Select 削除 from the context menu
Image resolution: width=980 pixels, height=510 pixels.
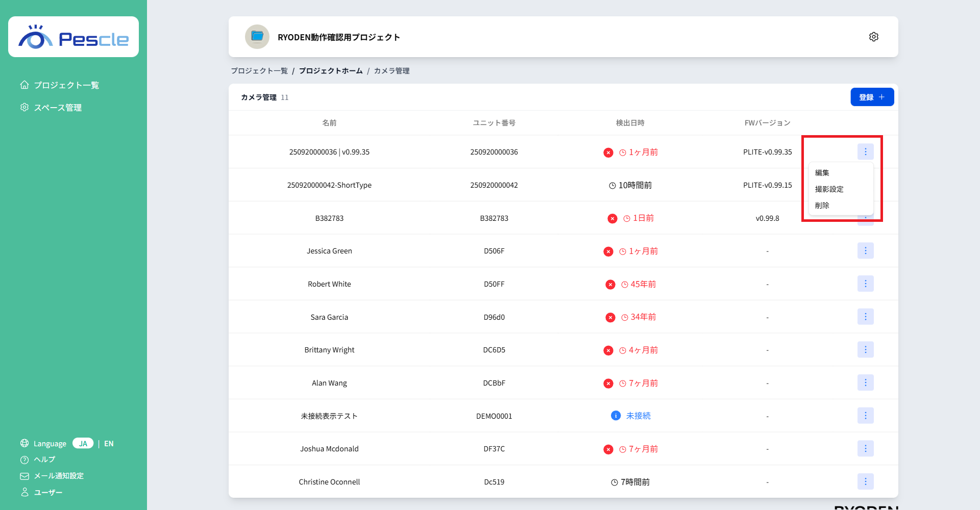click(x=822, y=206)
